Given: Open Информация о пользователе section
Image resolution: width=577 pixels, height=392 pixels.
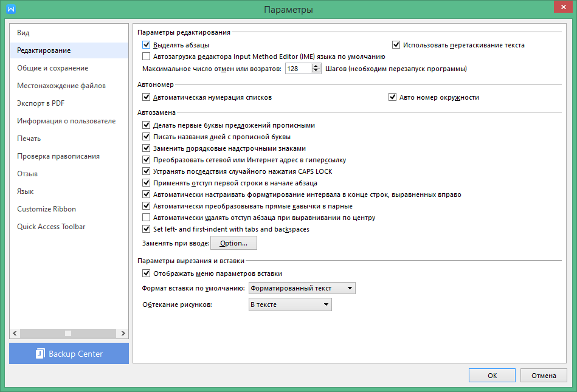Looking at the screenshot, I should 69,121.
